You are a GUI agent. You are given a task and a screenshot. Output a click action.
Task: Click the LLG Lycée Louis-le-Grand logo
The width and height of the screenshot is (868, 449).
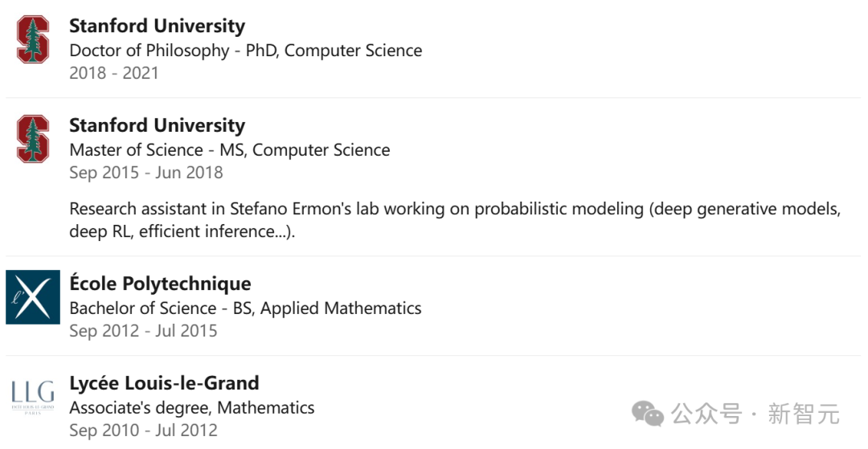tap(33, 397)
